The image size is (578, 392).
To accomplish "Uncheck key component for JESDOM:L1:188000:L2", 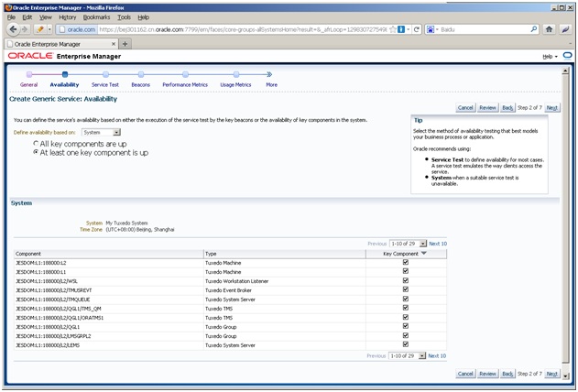I will pyautogui.click(x=406, y=262).
